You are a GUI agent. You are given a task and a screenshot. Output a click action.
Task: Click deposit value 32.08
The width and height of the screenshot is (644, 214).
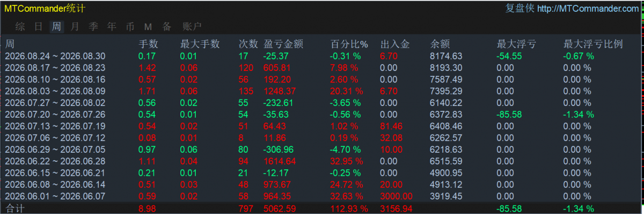[391, 138]
